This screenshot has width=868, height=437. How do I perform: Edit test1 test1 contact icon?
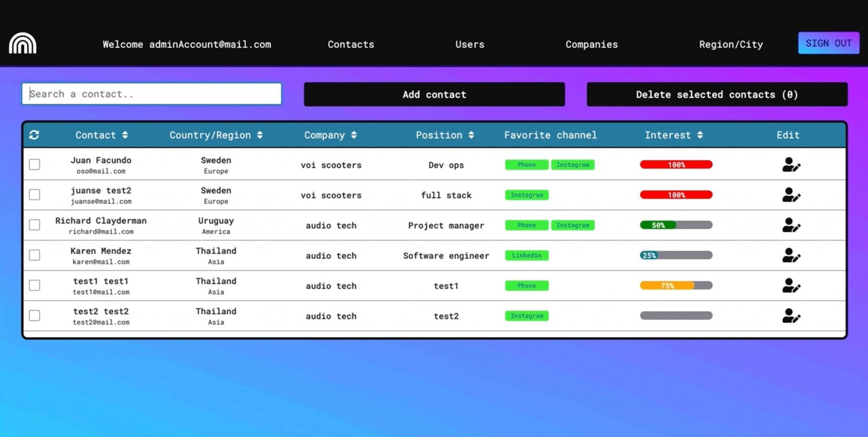pos(791,285)
